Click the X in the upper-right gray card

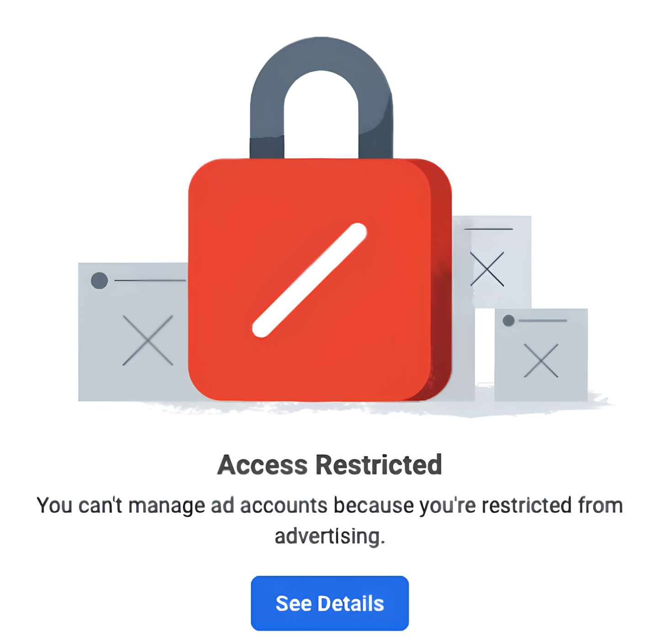click(487, 269)
